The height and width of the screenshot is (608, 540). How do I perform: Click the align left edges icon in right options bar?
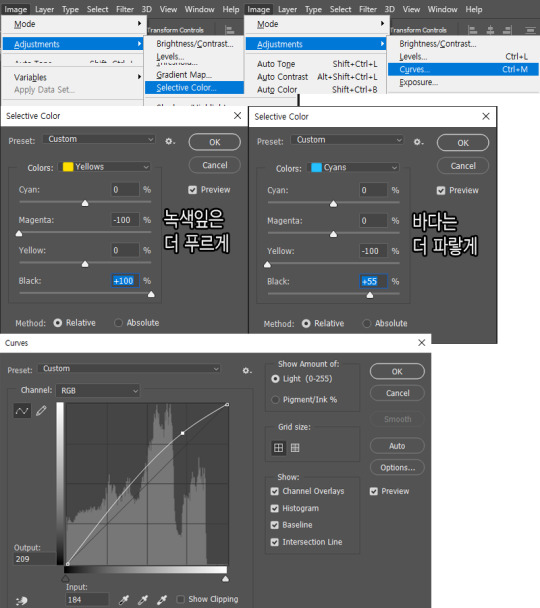(x=473, y=30)
